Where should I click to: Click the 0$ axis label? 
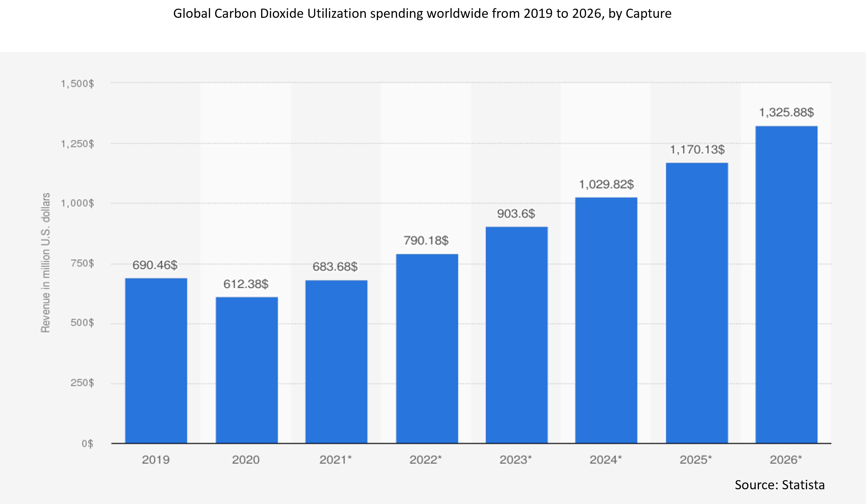point(87,444)
